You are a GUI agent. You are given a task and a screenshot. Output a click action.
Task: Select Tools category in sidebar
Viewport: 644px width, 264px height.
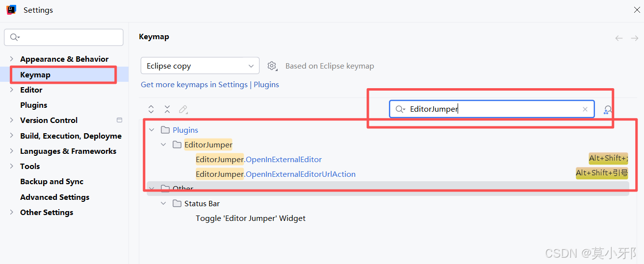pyautogui.click(x=30, y=166)
